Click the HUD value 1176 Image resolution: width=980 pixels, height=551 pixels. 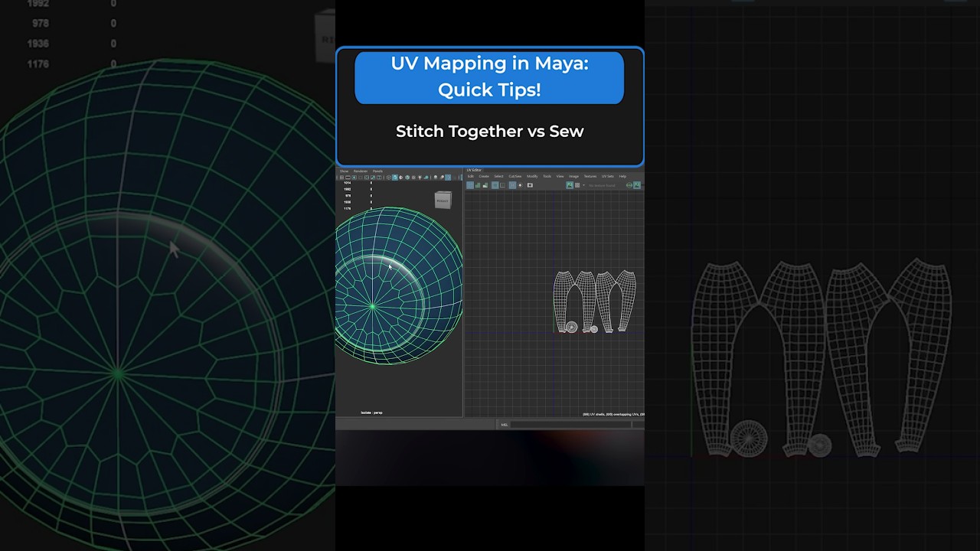[347, 208]
